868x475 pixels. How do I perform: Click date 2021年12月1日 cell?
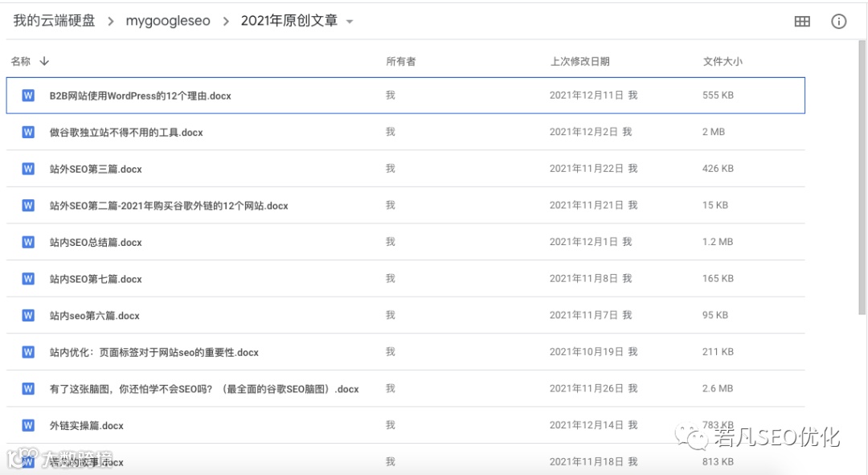tap(583, 241)
